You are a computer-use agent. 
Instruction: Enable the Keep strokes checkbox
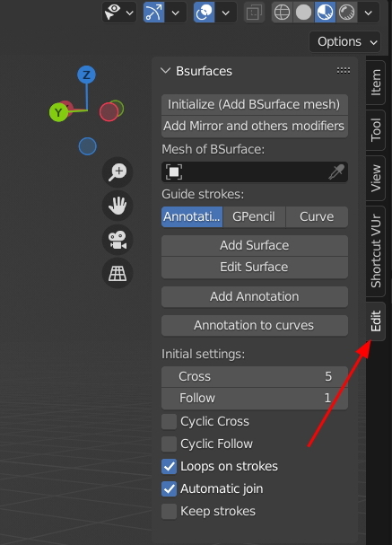tap(170, 511)
